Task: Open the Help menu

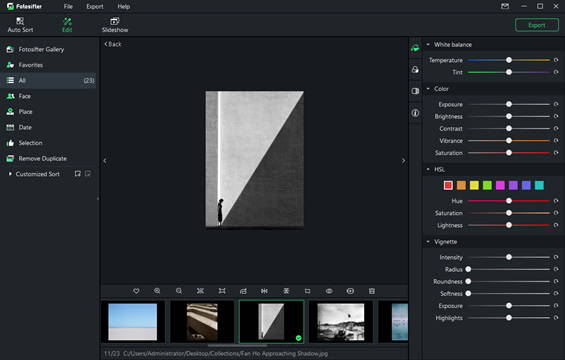Action: pos(124,6)
